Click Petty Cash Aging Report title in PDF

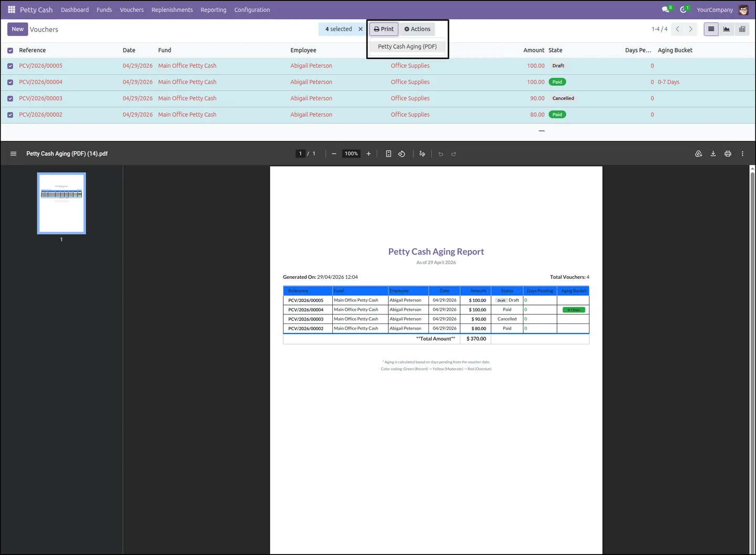436,252
